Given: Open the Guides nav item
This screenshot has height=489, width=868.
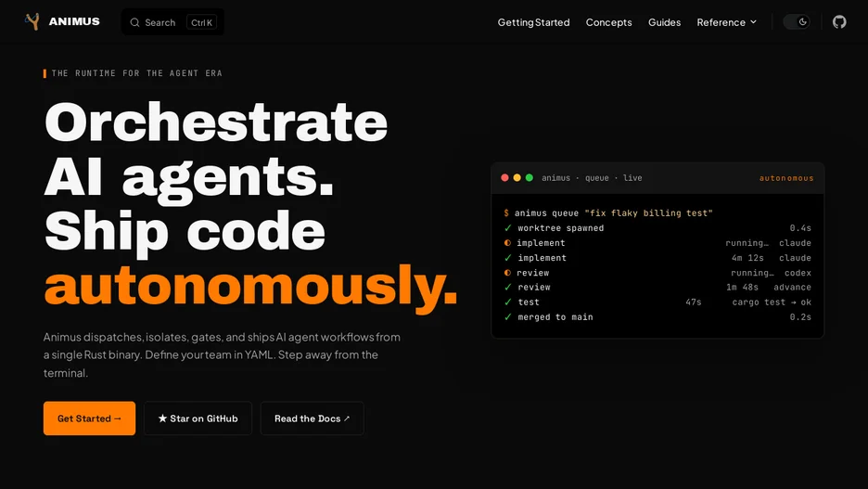Looking at the screenshot, I should (x=664, y=22).
